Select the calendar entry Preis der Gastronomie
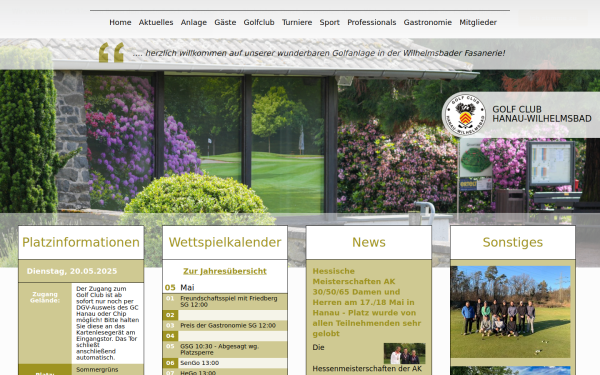The image size is (600, 375). 228,326
